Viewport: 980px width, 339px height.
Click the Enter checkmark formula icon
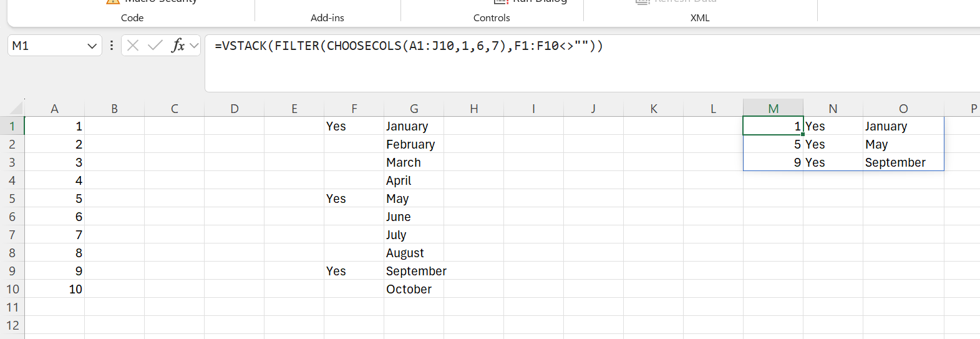(155, 46)
